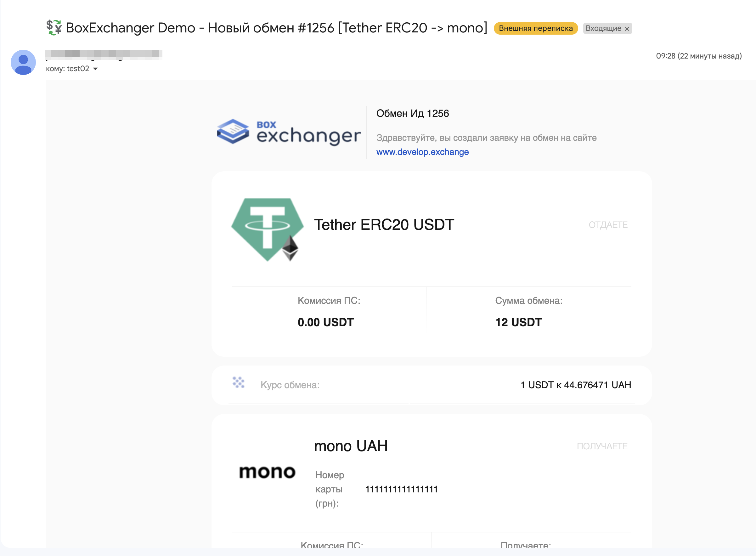The image size is (756, 556).
Task: Click the BoxExchanger logo
Action: click(x=289, y=132)
